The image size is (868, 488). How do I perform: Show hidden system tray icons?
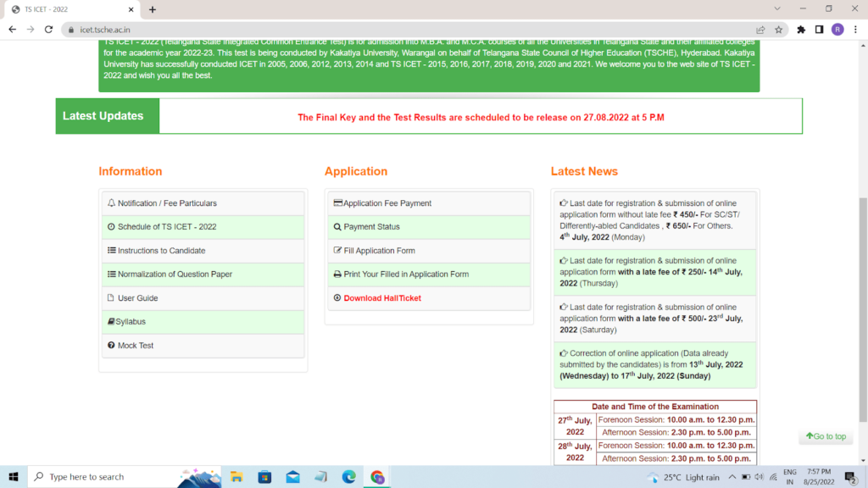pyautogui.click(x=732, y=477)
